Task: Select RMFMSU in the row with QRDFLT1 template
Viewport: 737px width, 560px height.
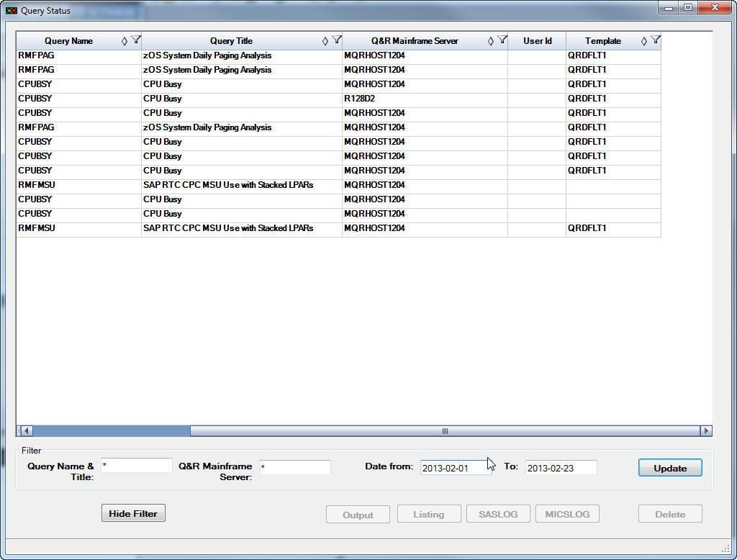Action: pyautogui.click(x=79, y=228)
